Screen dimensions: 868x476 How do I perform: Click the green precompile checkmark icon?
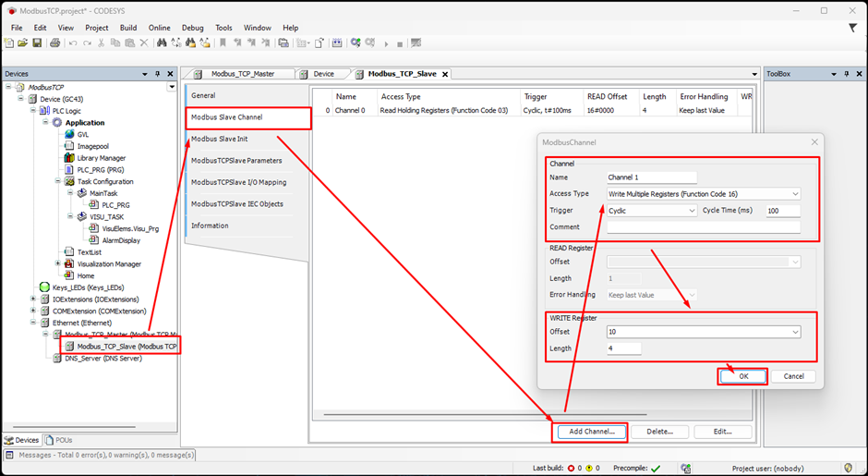tap(656, 469)
